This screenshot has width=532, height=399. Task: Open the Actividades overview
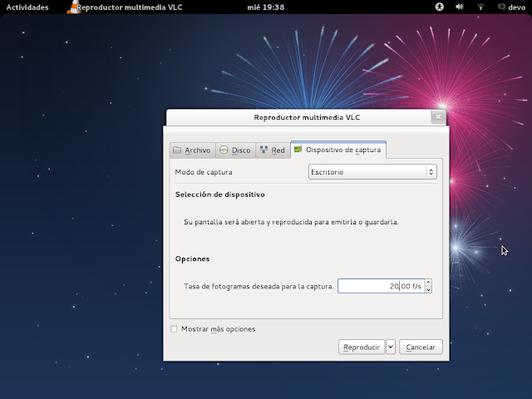[x=27, y=7]
